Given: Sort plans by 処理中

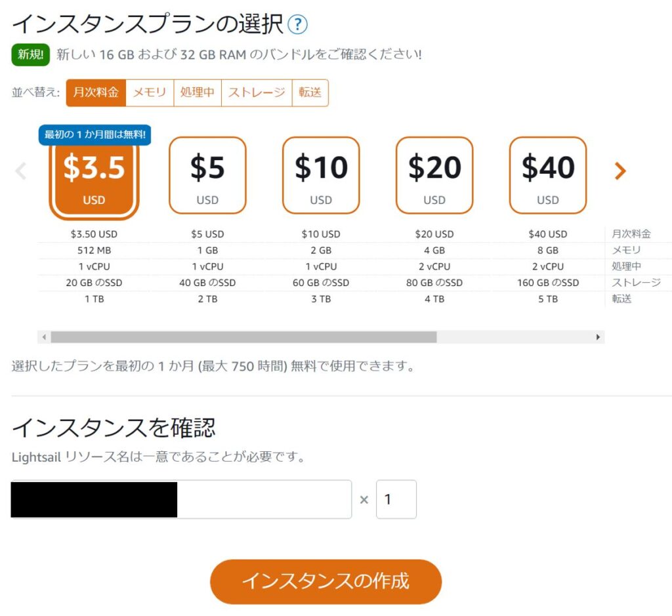Looking at the screenshot, I should (x=198, y=92).
